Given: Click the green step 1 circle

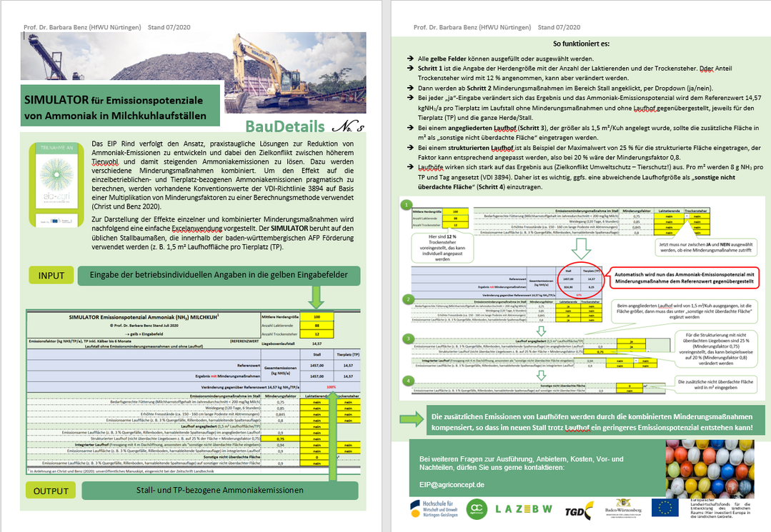Looking at the screenshot, I should (407, 204).
